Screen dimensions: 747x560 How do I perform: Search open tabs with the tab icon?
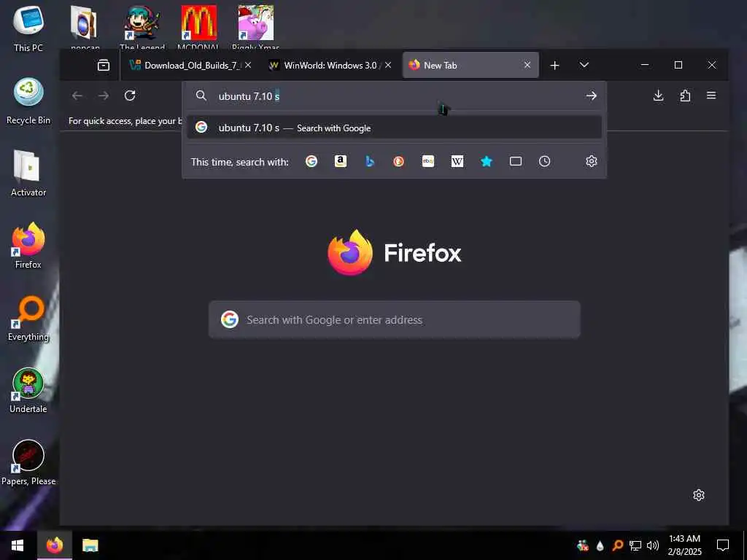pos(516,161)
